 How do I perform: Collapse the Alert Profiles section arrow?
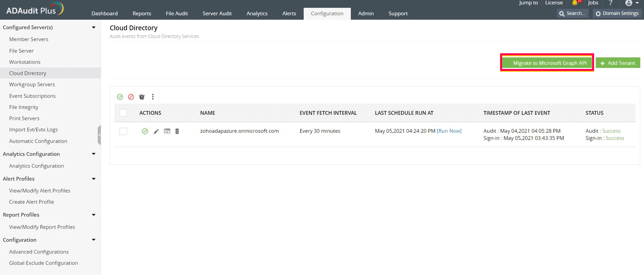[94, 179]
